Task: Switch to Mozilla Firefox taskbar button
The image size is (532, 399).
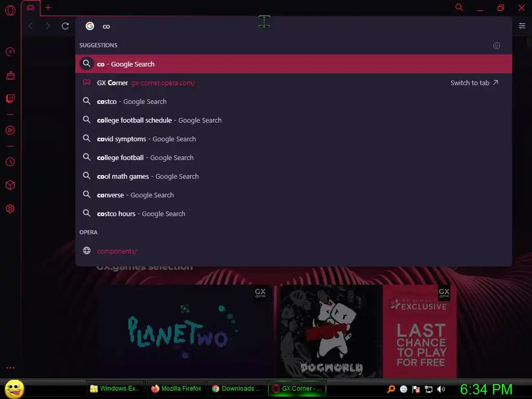Action: click(177, 389)
